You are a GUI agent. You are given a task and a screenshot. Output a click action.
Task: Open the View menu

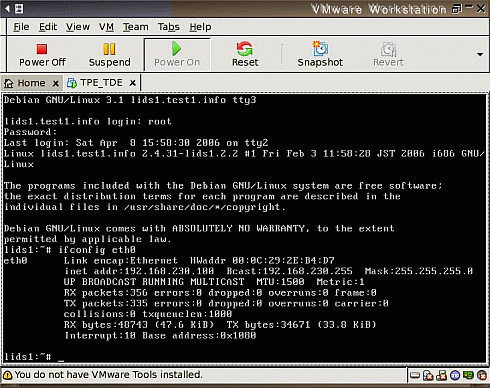pos(78,27)
